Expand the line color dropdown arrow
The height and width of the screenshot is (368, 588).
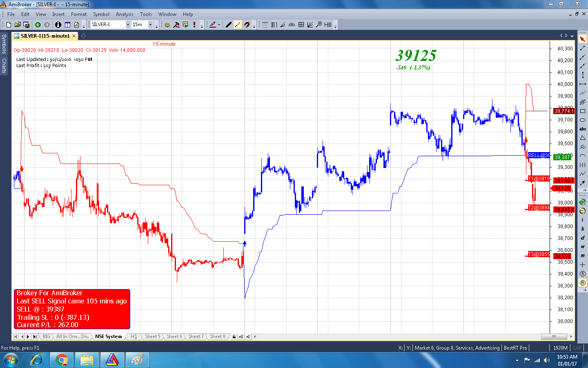click(219, 25)
